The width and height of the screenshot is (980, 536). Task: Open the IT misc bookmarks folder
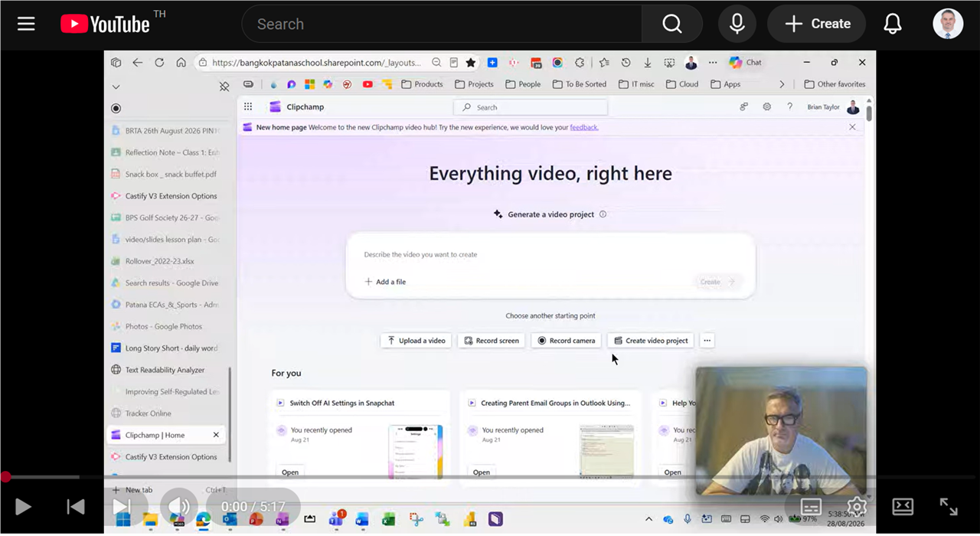coord(636,84)
